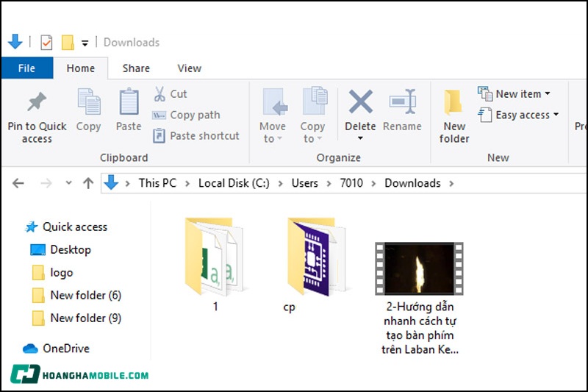Open the Move to dropdown
Viewport: 588px width, 392px height.
tap(272, 139)
